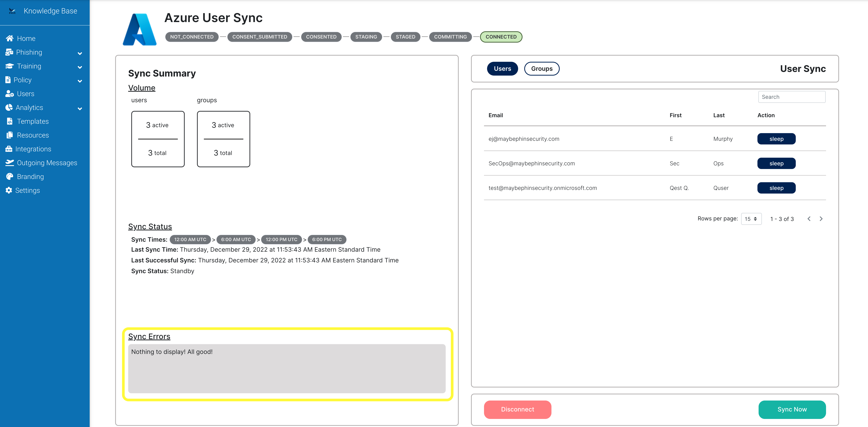
Task: Click SecOps@maybephinsecurity.com email cell
Action: (531, 164)
